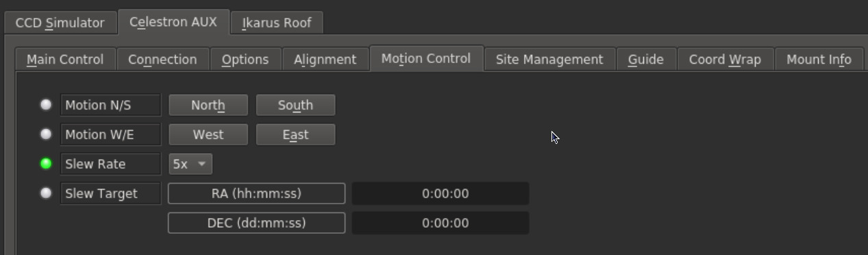Switch to the Ikarus Roof tab
Screen dimensions: 868x255
277,23
